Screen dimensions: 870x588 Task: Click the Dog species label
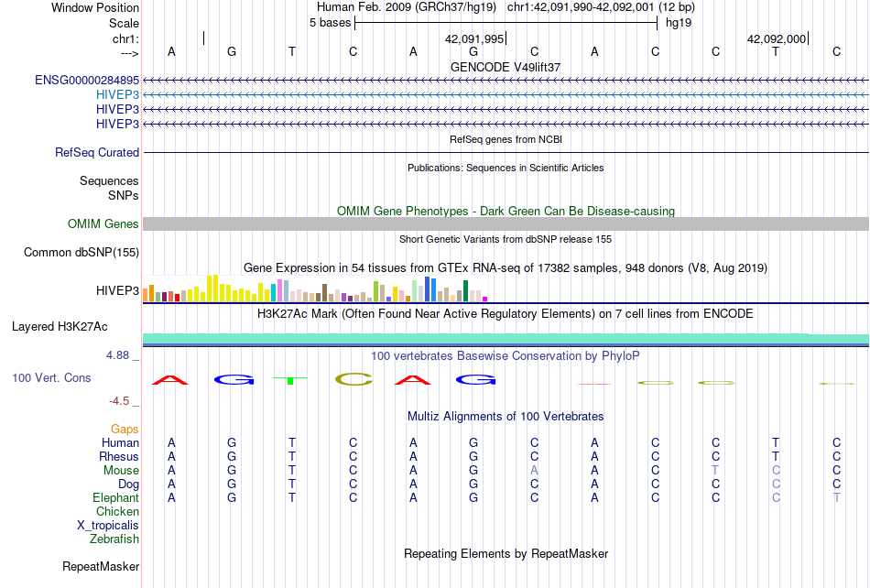129,485
